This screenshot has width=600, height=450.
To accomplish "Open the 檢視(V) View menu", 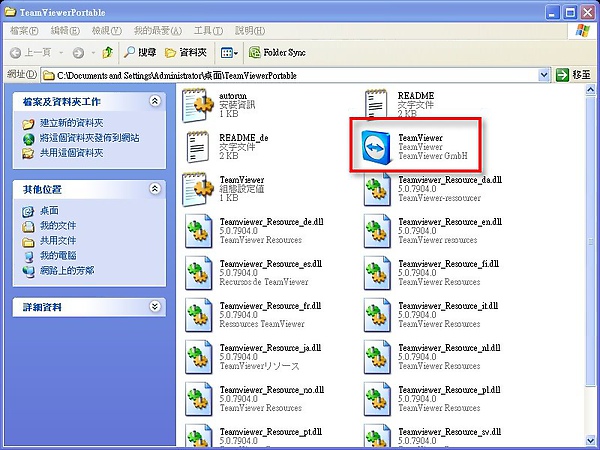I will (x=106, y=31).
